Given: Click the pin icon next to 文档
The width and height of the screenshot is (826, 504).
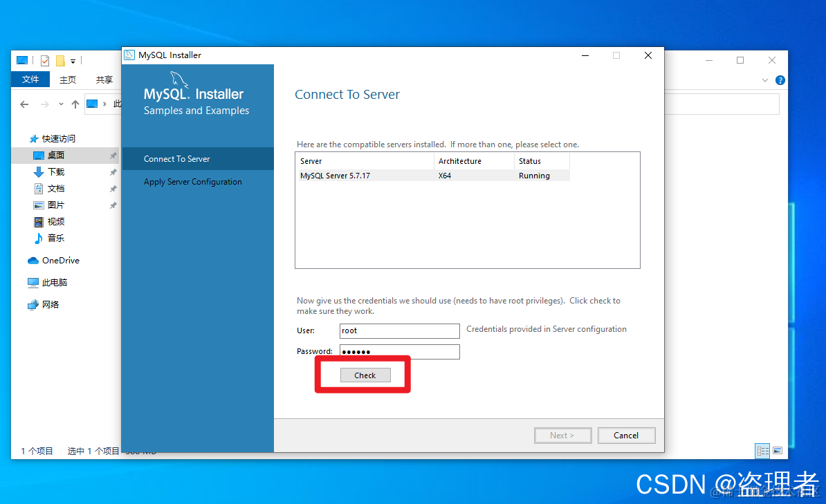Looking at the screenshot, I should (x=113, y=189).
